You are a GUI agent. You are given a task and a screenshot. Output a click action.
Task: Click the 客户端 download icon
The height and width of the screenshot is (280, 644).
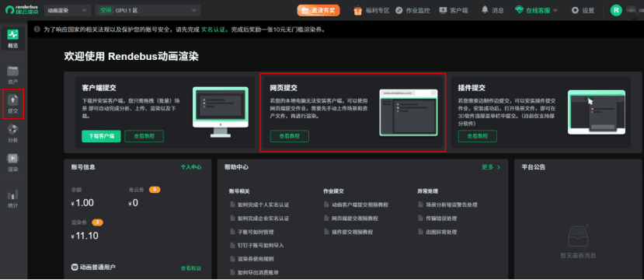[443, 10]
